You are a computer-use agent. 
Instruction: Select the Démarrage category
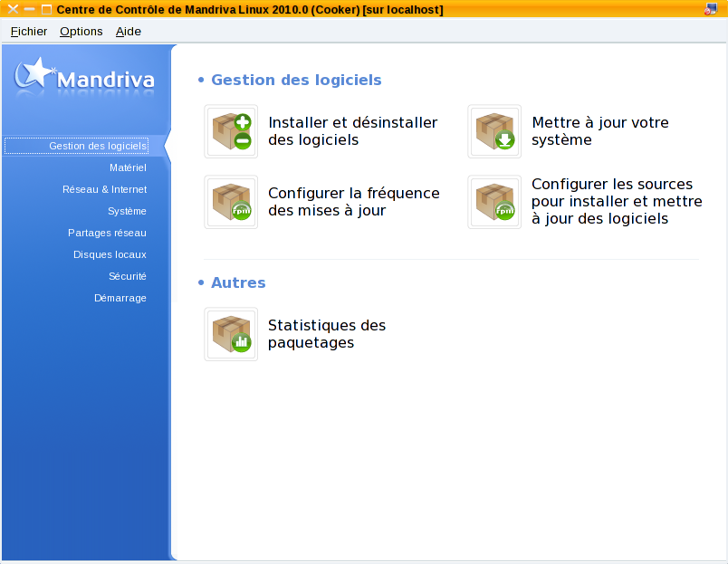coord(120,298)
